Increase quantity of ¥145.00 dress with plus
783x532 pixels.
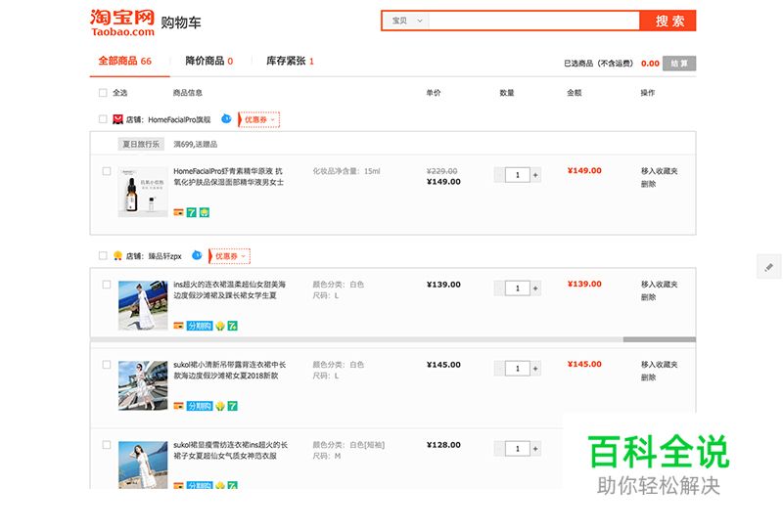click(535, 369)
